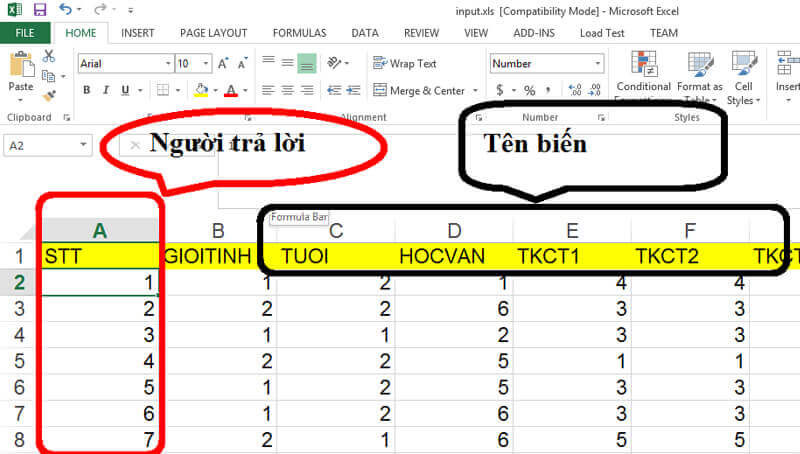Image resolution: width=800 pixels, height=454 pixels.
Task: Select the GIOITINH header cell
Action: 217,256
